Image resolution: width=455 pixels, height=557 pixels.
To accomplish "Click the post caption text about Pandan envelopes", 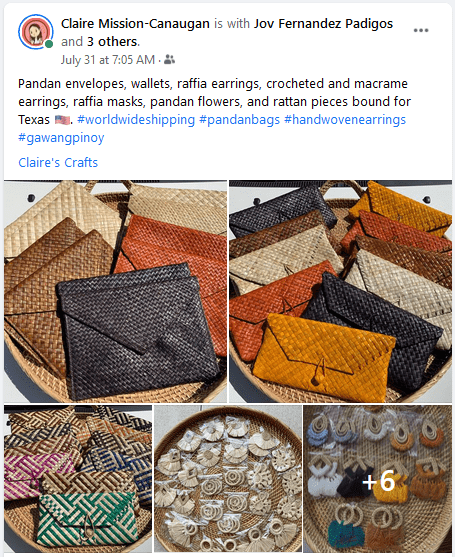I will pyautogui.click(x=215, y=102).
